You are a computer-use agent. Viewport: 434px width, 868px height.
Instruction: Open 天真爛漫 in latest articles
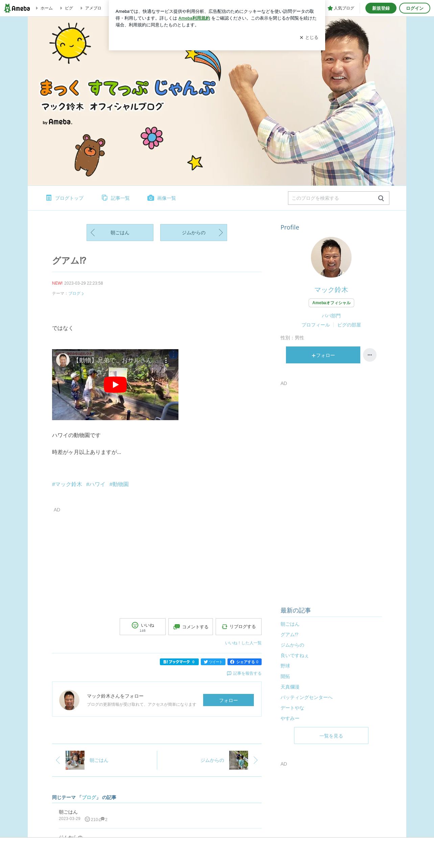click(x=290, y=687)
